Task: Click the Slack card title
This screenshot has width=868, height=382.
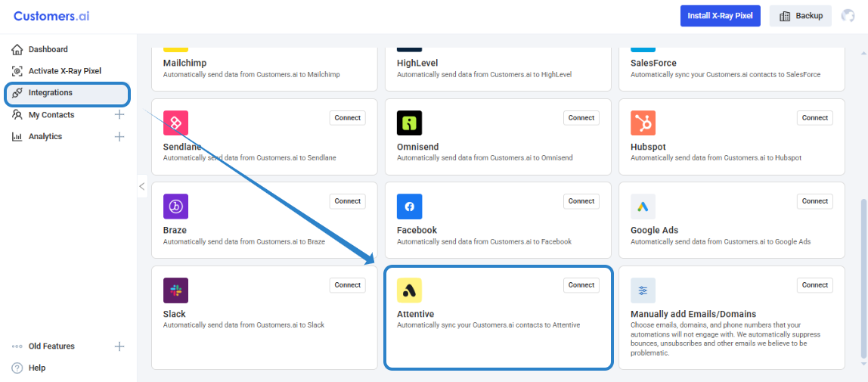Action: coord(175,314)
